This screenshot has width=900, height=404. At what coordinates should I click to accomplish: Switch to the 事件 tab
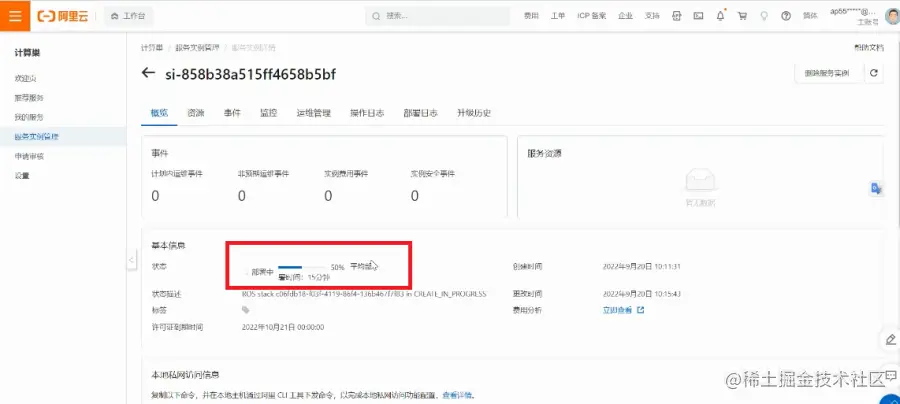tap(232, 113)
